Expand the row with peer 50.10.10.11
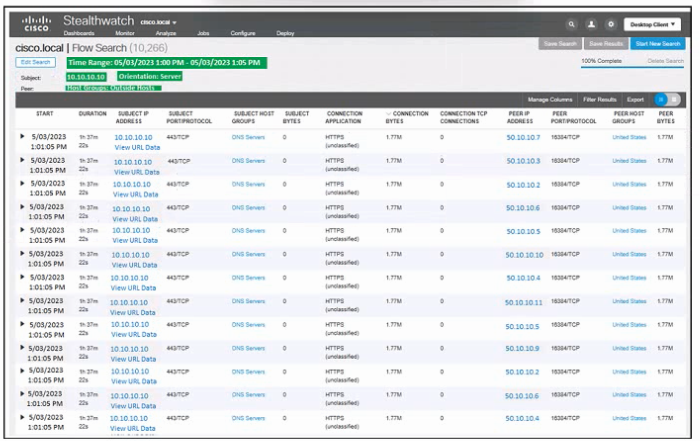Viewport: 700px width, 441px height. pyautogui.click(x=23, y=299)
